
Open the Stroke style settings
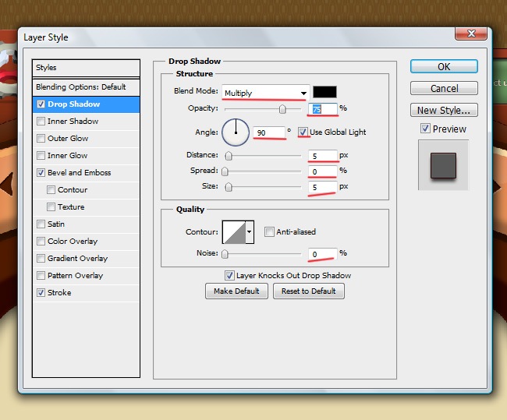pyautogui.click(x=59, y=293)
